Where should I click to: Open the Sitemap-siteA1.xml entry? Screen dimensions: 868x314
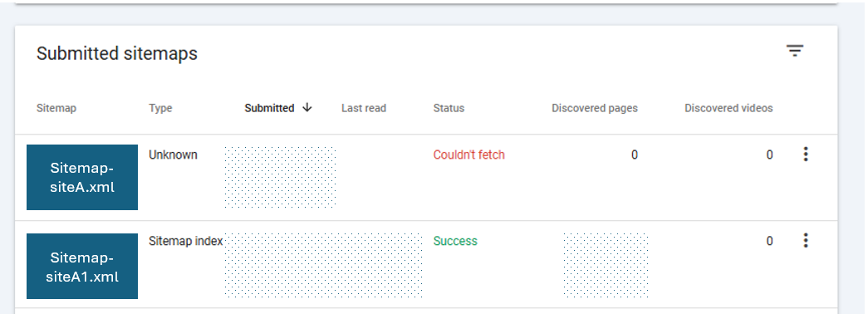(x=82, y=267)
